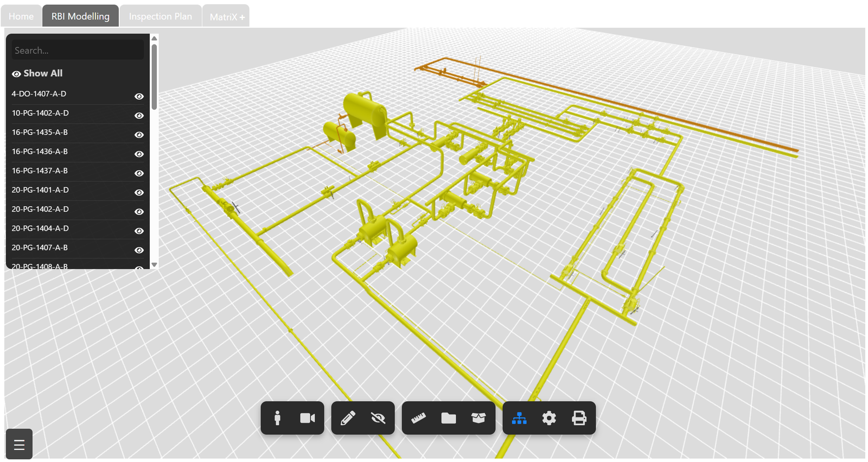This screenshot has height=462, width=868.
Task: Open the MatriX + tab
Action: 227,17
